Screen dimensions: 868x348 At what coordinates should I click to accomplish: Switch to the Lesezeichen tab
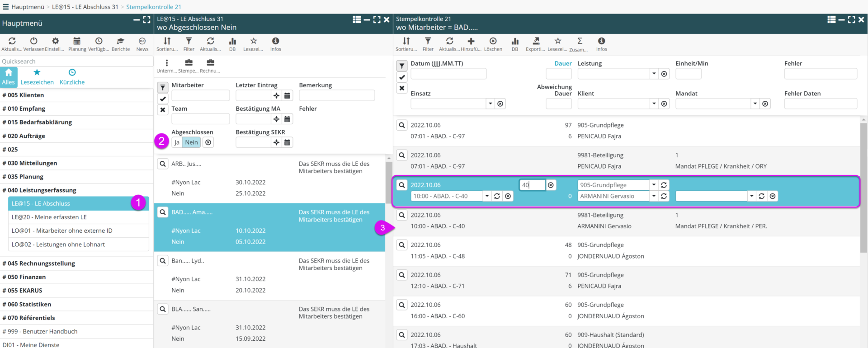(x=37, y=76)
